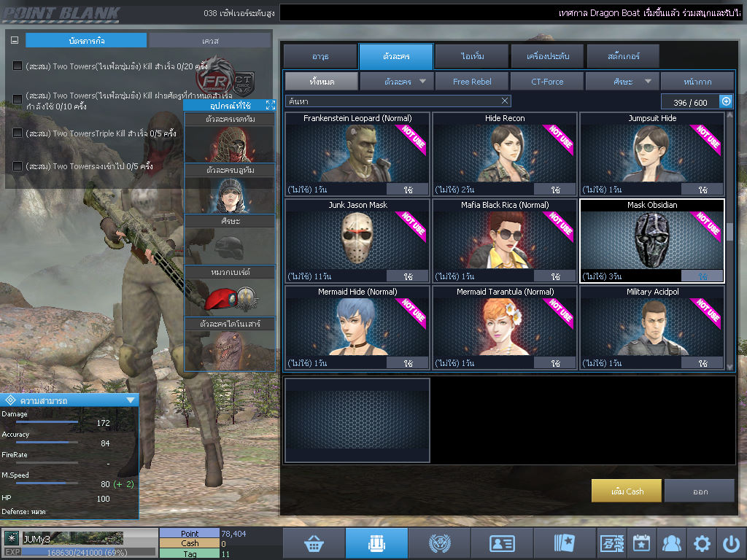Select the equipped head helmet slot
The image size is (747, 560).
(230, 246)
